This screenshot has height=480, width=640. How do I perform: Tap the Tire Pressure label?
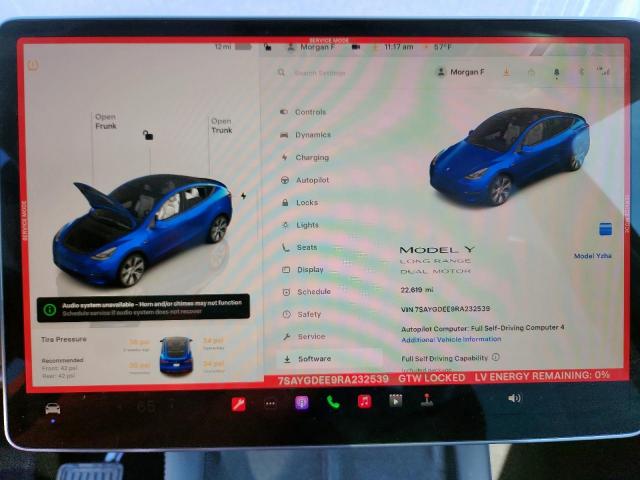coord(64,339)
